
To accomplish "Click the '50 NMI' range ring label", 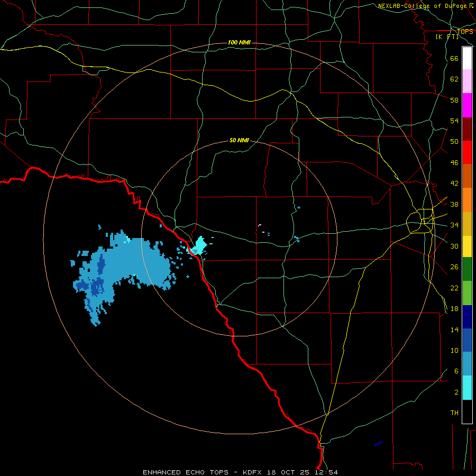I will (x=239, y=140).
